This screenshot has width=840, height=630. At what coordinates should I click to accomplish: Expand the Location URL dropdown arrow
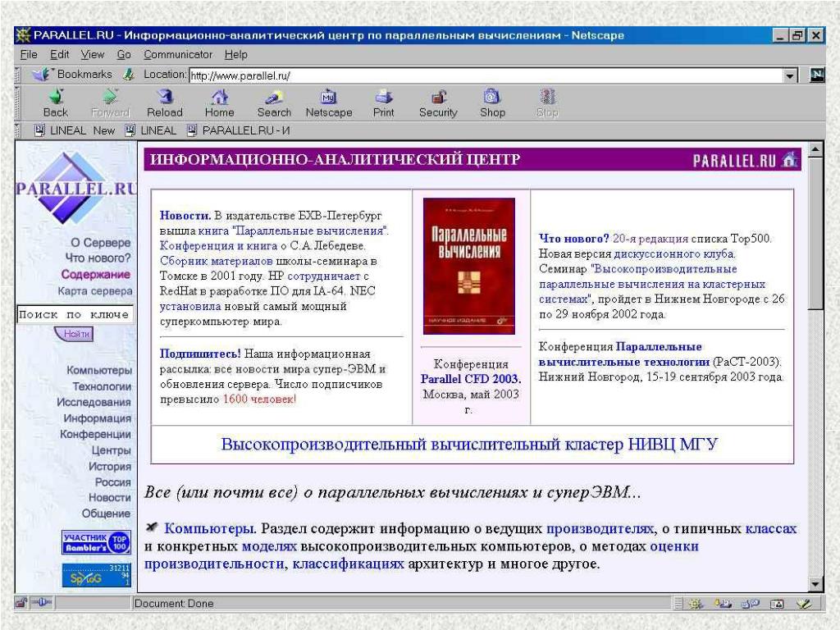pyautogui.click(x=790, y=75)
